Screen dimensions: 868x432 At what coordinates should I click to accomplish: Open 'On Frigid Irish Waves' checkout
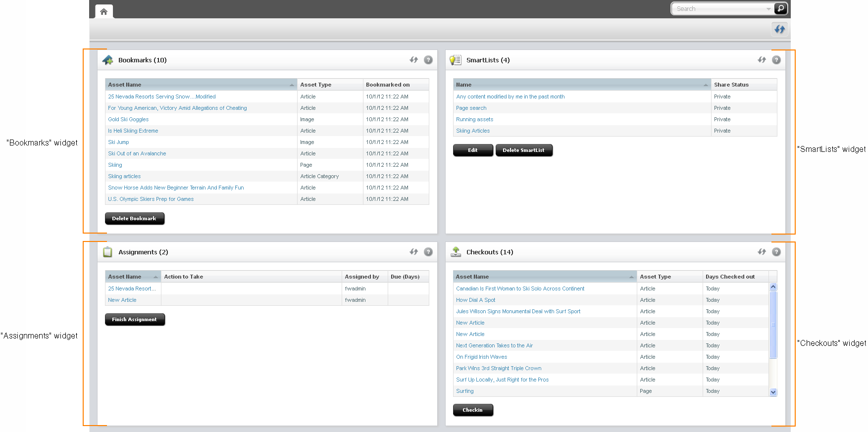pyautogui.click(x=482, y=357)
